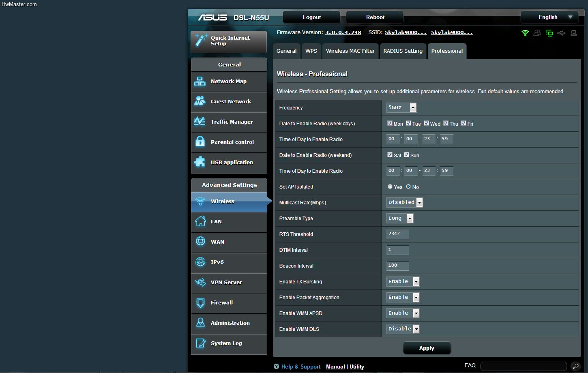Click the LAN house icon
The width and height of the screenshot is (588, 373).
tap(200, 221)
